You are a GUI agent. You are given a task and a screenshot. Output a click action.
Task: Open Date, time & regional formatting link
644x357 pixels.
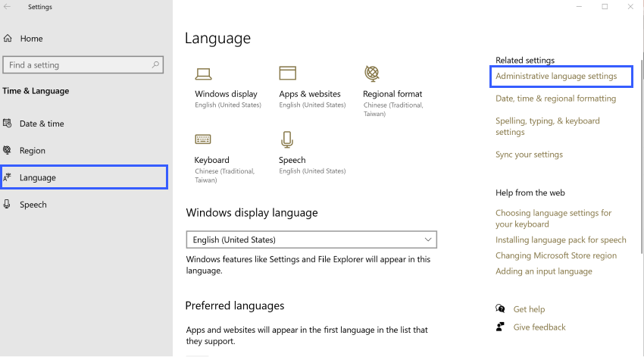tap(555, 99)
